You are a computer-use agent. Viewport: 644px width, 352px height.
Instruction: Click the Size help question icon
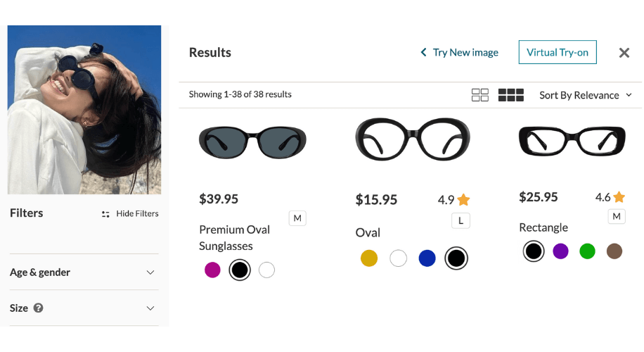point(38,308)
